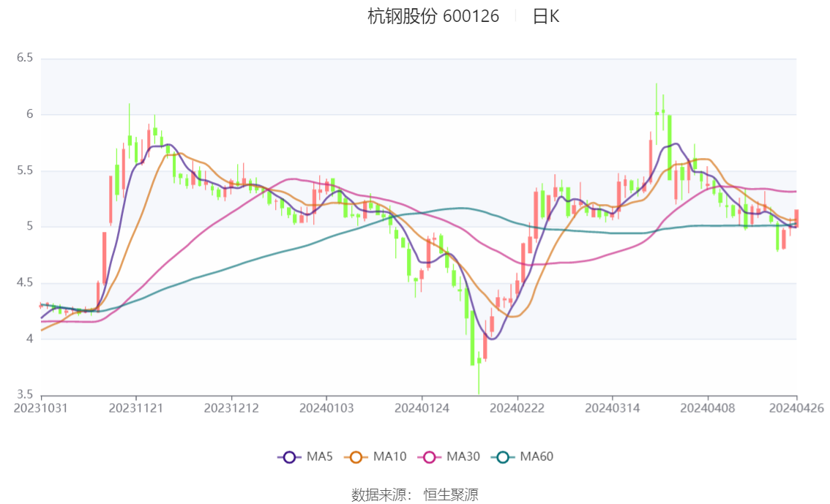Click the tallest green candlestick near 6.3

[657, 113]
